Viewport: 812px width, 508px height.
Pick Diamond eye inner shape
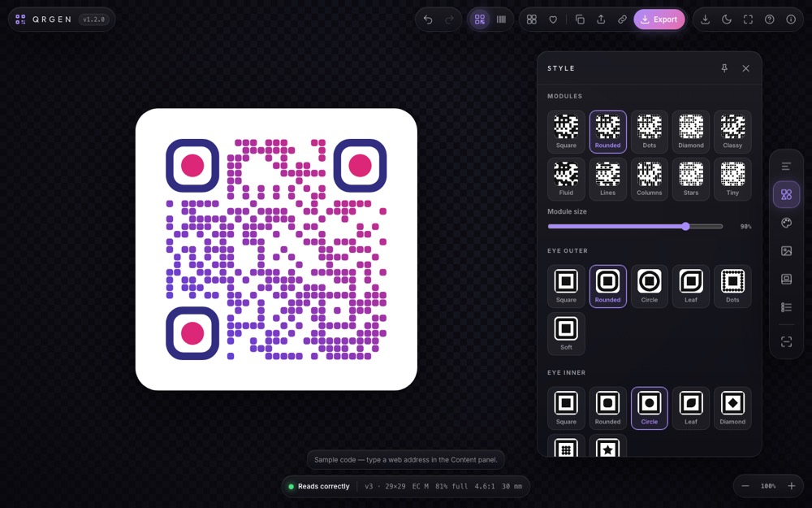(x=732, y=408)
